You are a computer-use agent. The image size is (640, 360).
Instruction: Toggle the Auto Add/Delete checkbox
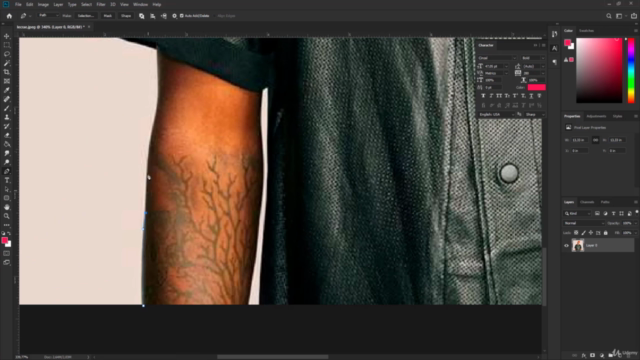pyautogui.click(x=182, y=16)
